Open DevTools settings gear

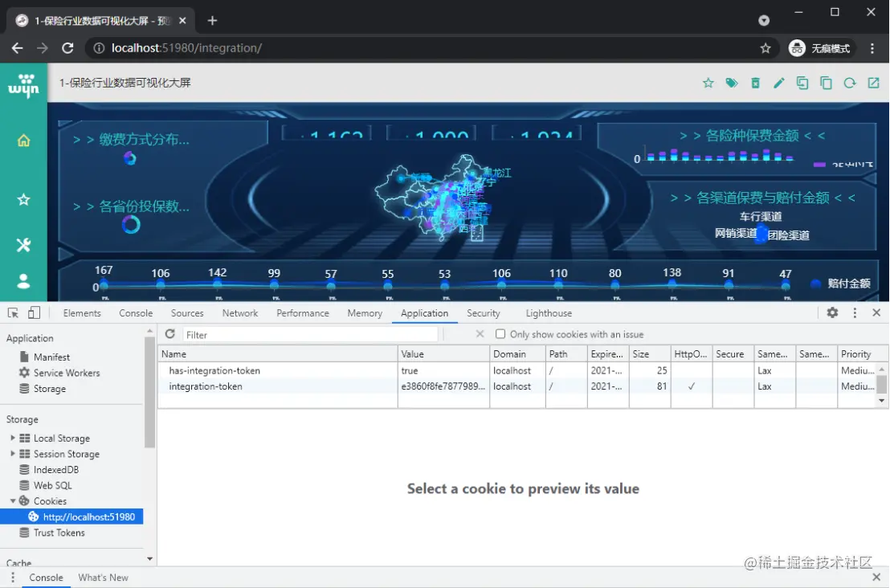pyautogui.click(x=832, y=312)
